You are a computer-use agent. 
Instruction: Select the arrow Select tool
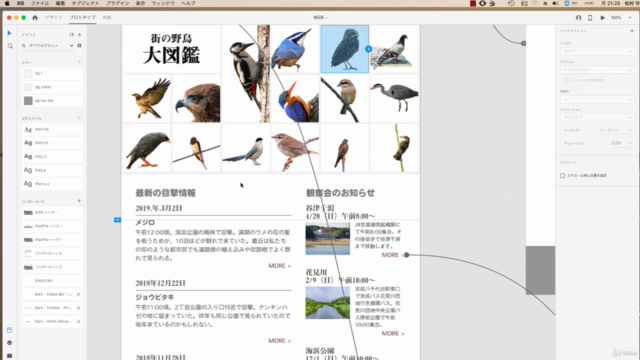(x=10, y=33)
